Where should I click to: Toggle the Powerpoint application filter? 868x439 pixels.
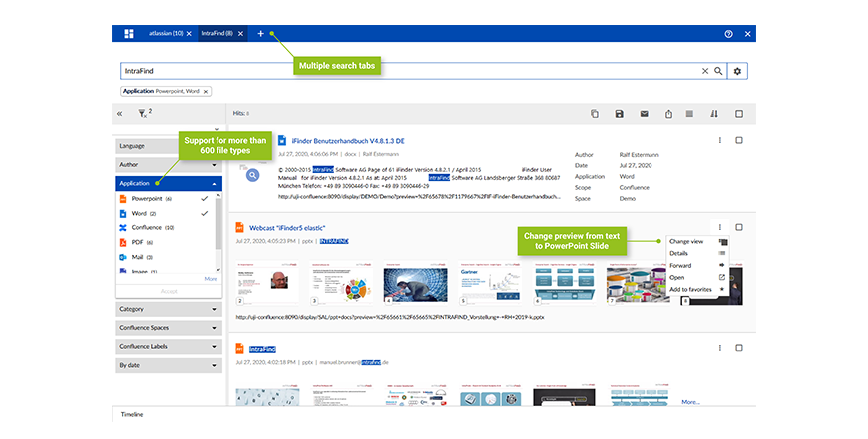(165, 198)
